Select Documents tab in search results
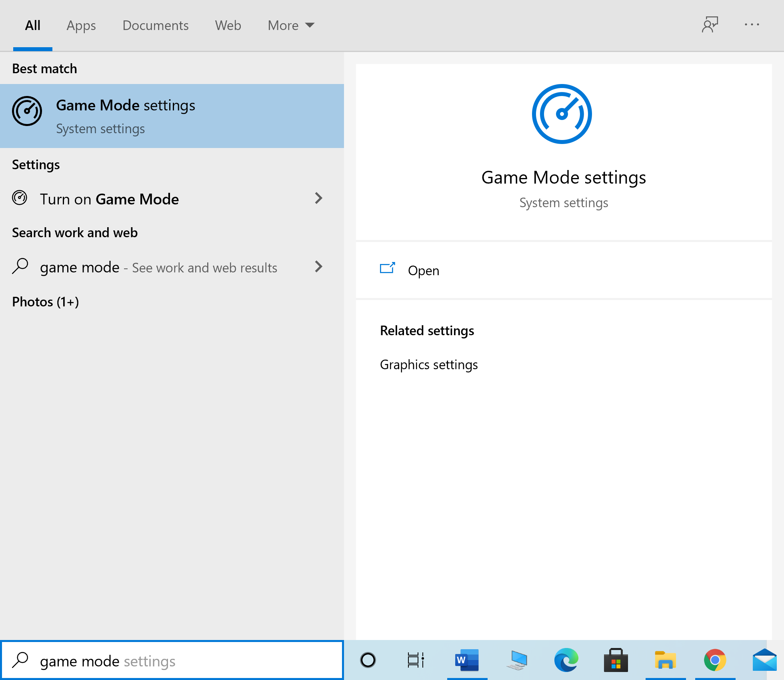Screen dimensions: 784x680 (x=155, y=25)
